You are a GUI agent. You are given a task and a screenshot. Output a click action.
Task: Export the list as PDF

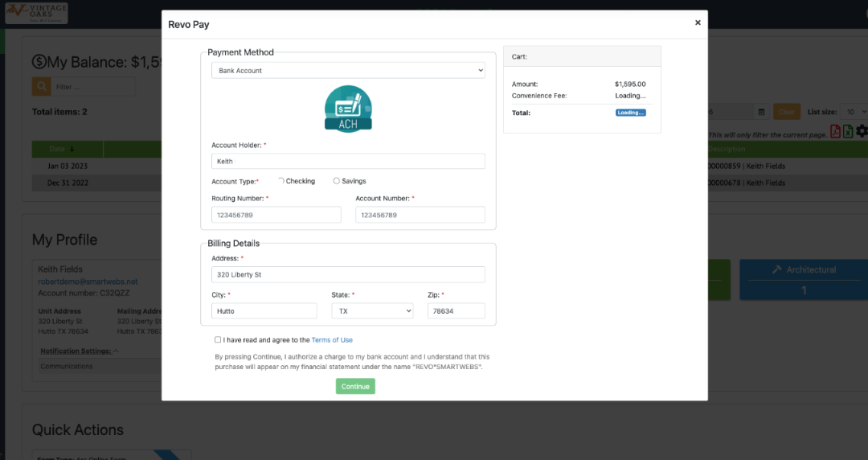pos(836,131)
